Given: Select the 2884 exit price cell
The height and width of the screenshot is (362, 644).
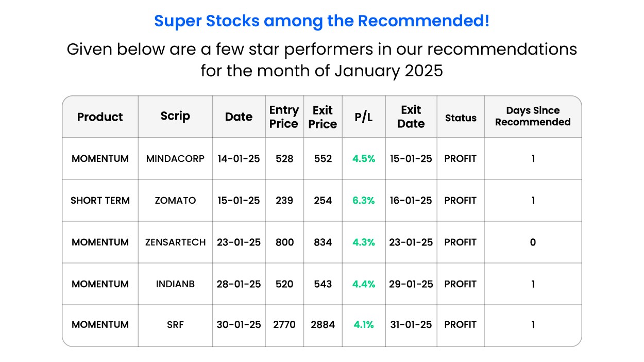Looking at the screenshot, I should coord(323,325).
